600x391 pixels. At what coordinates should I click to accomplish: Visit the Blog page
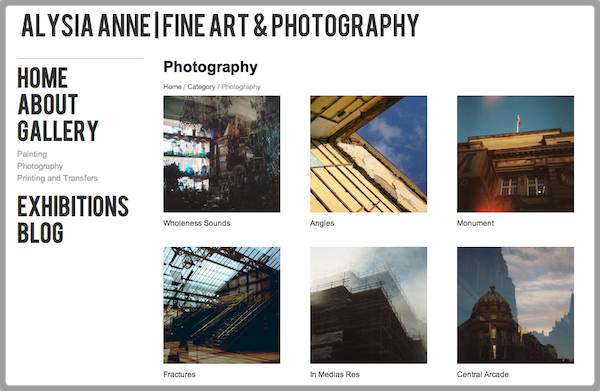point(40,233)
